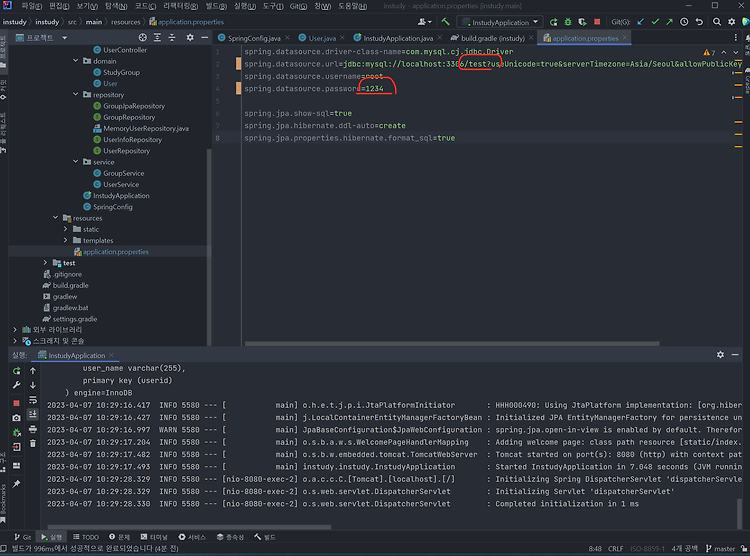Clear console with the trash icon

(x=33, y=444)
